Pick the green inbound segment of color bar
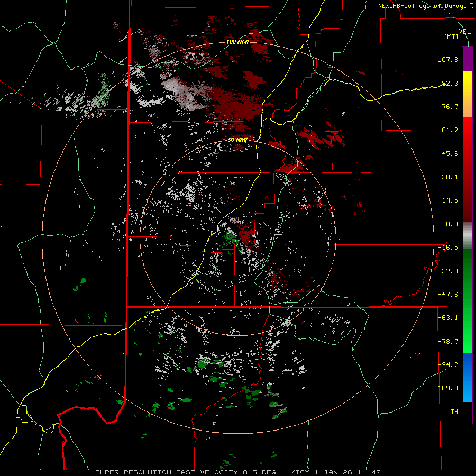Image resolution: width=476 pixels, height=476 pixels. pyautogui.click(x=467, y=300)
